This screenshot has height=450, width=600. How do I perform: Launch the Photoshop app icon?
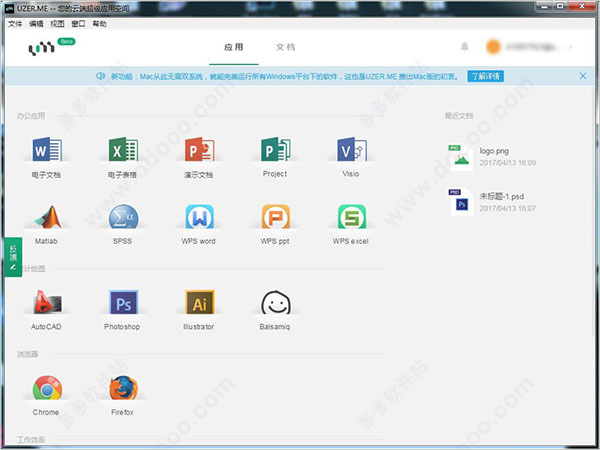click(x=123, y=302)
